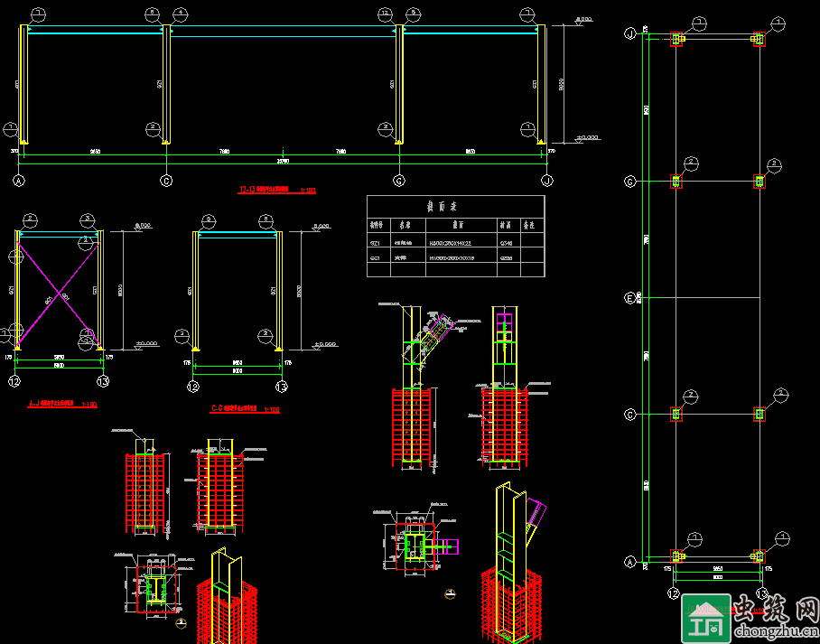Image resolution: width=820 pixels, height=644 pixels.
Task: Select axis bubble 12 below the A-J elevation
Action: 14,382
